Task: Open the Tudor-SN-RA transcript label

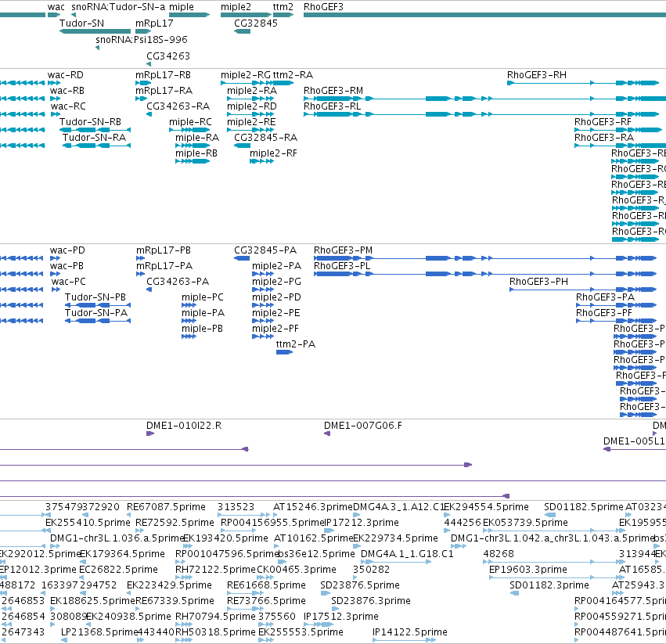Action: [94, 138]
